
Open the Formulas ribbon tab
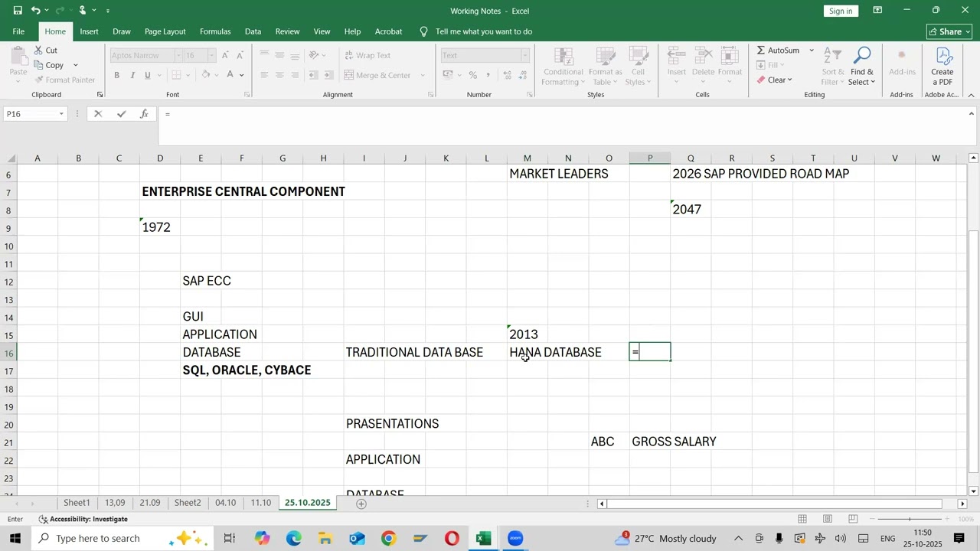(215, 31)
